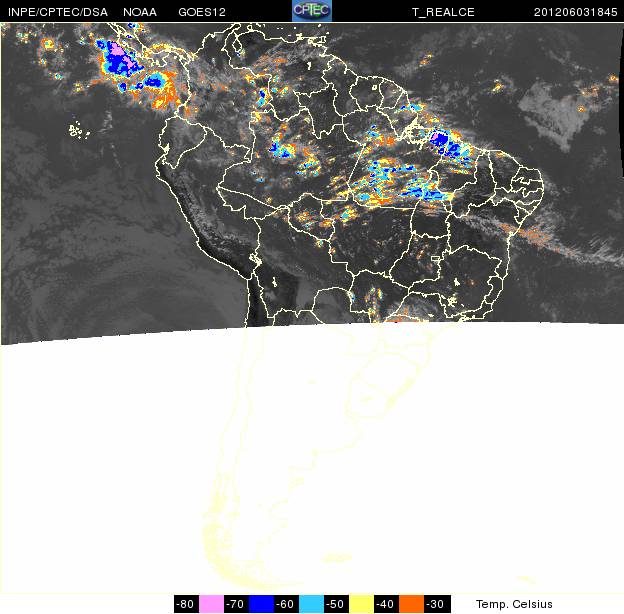The height and width of the screenshot is (614, 624).
Task: Click the -50 legend label
Action: click(x=336, y=604)
